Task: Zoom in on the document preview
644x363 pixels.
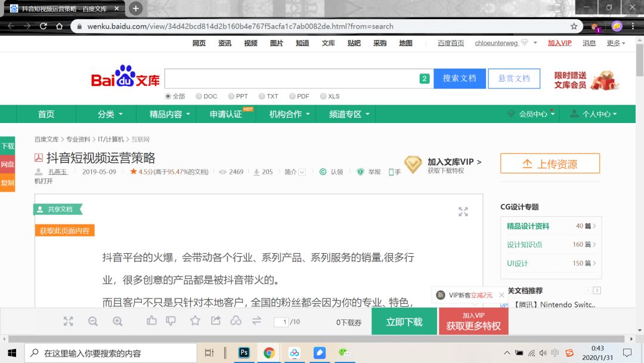Action: click(117, 321)
